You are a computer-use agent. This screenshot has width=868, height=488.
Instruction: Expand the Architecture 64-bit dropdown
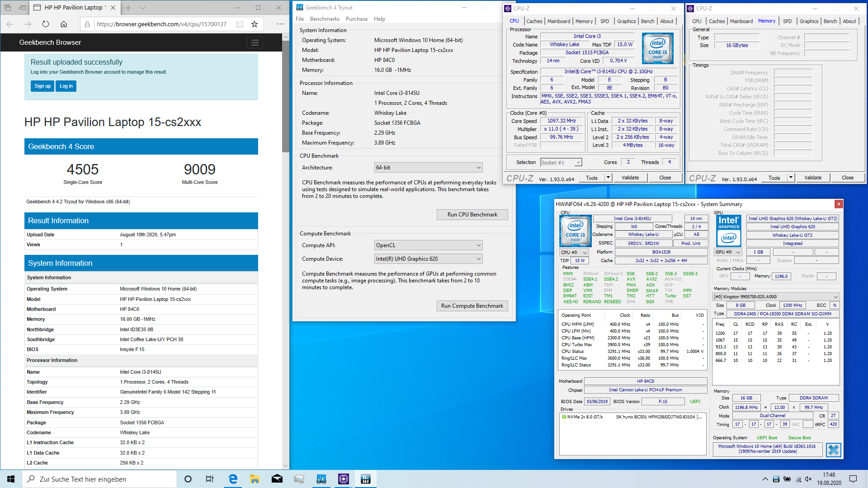tap(428, 168)
